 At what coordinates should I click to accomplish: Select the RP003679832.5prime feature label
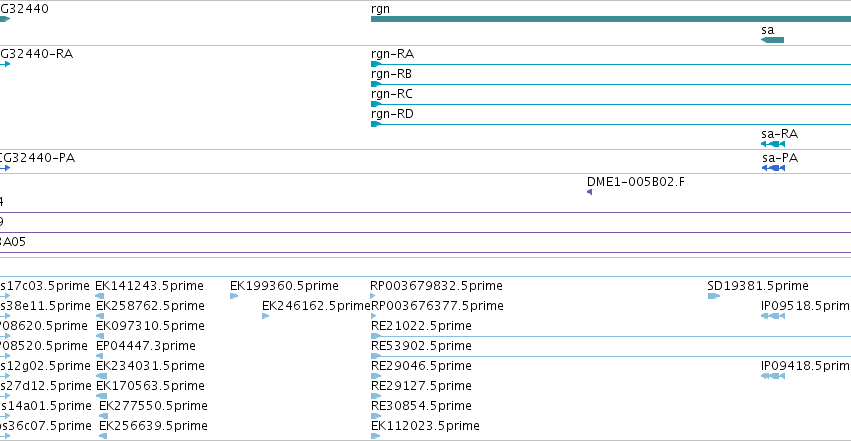[436, 286]
